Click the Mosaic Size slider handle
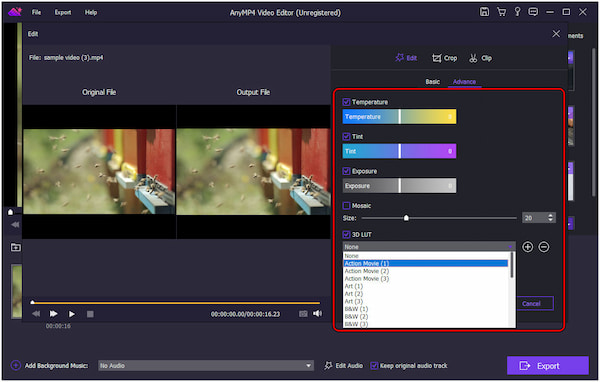The image size is (600, 382). click(x=406, y=218)
